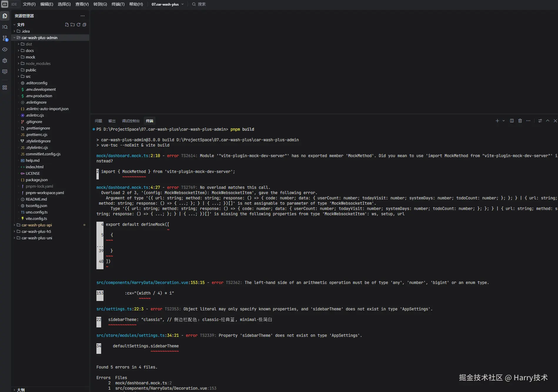Screen dimensions: 558x392
Task: Open the Search view in the activity bar
Action: [x=5, y=27]
